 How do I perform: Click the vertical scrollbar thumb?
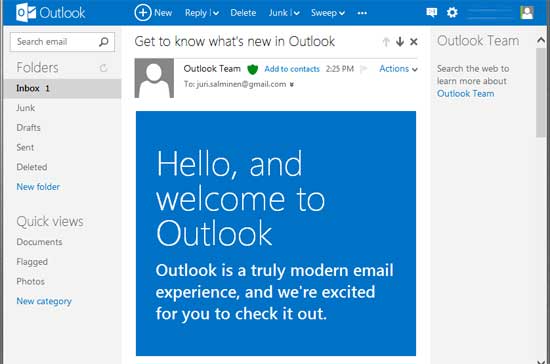(541, 93)
